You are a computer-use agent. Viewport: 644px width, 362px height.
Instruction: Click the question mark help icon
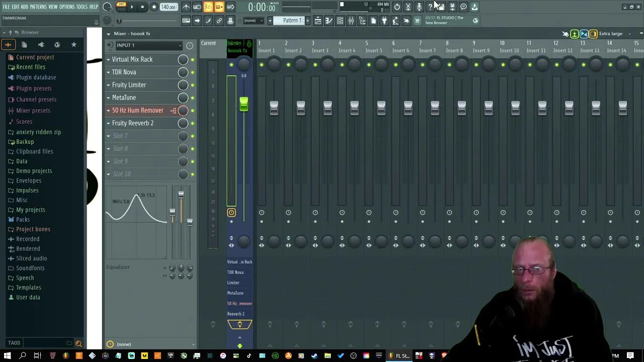[x=430, y=7]
